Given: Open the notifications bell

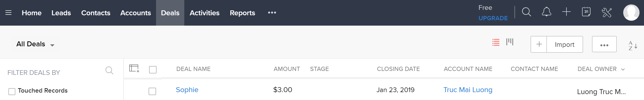Looking at the screenshot, I should 546,12.
